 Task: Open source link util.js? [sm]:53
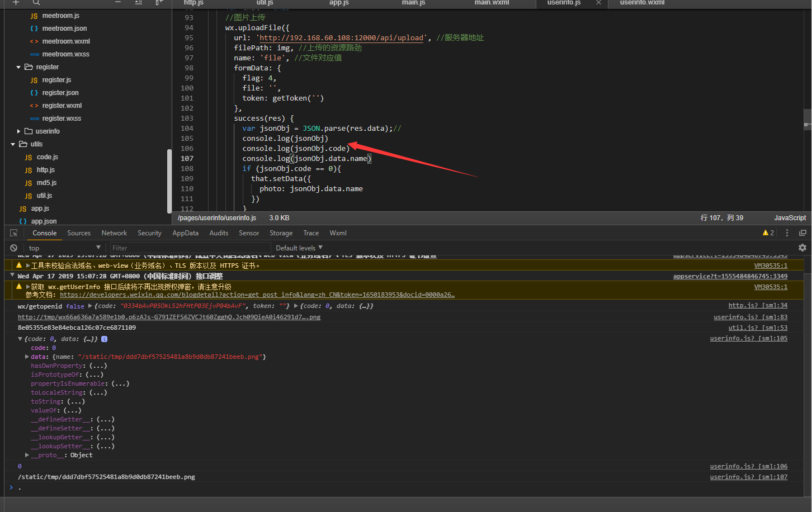(x=758, y=328)
